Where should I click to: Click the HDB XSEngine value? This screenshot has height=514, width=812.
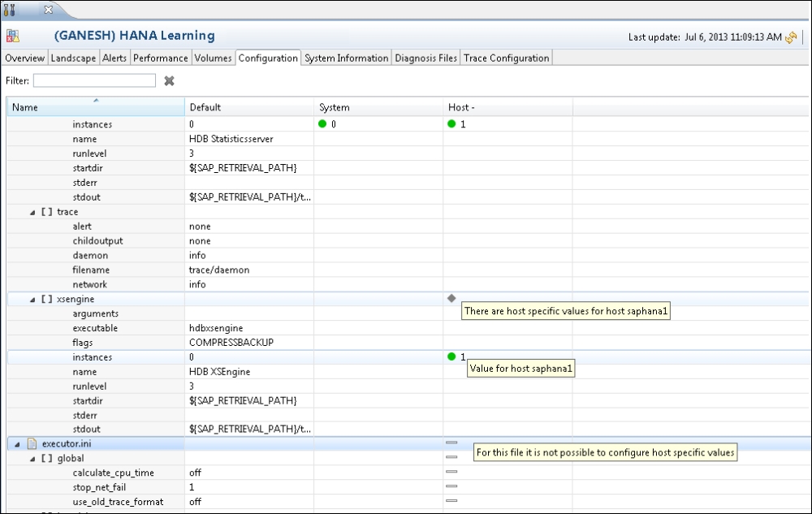[x=219, y=372]
